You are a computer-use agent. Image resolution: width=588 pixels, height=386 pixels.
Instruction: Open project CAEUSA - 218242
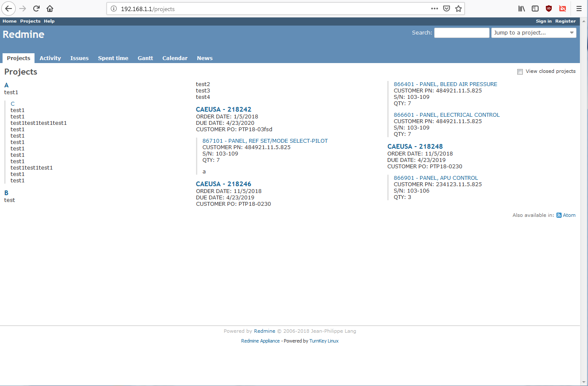(x=224, y=109)
